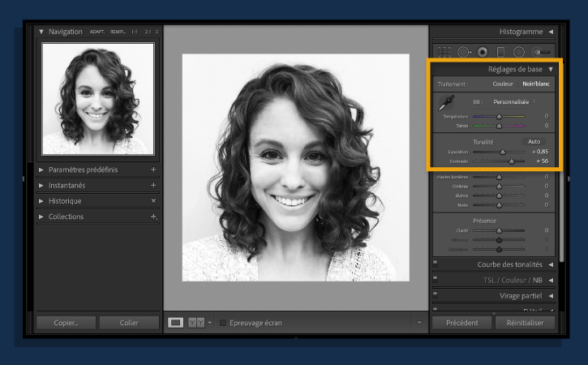
Task: Expand Virage partiel panel
Action: [x=551, y=296]
